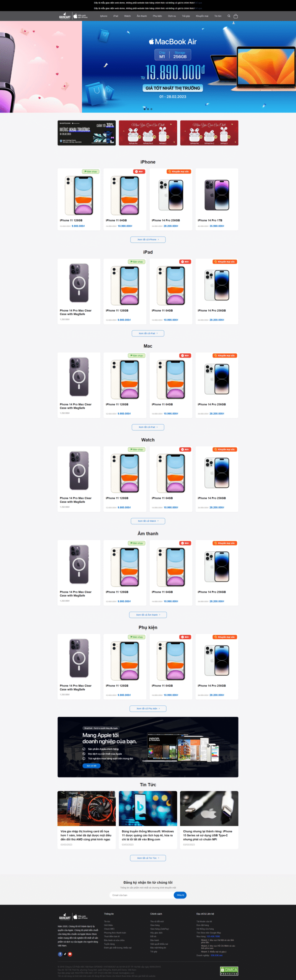Expand 'Xem tất cả Watch' link
This screenshot has width=296, height=980.
point(148,521)
